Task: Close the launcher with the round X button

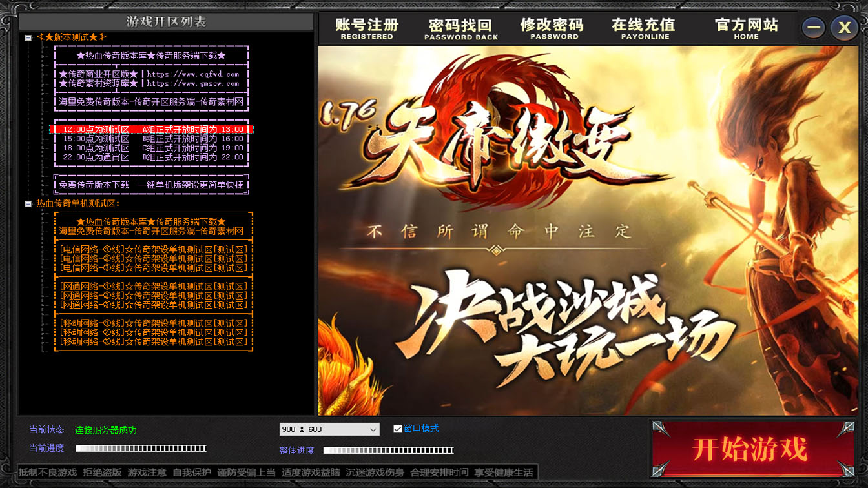Action: pos(843,28)
